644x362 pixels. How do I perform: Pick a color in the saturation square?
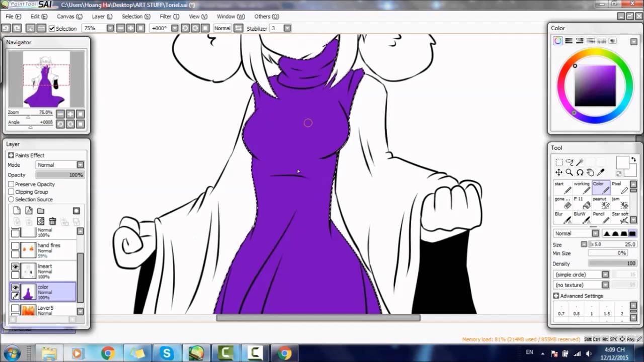(595, 86)
